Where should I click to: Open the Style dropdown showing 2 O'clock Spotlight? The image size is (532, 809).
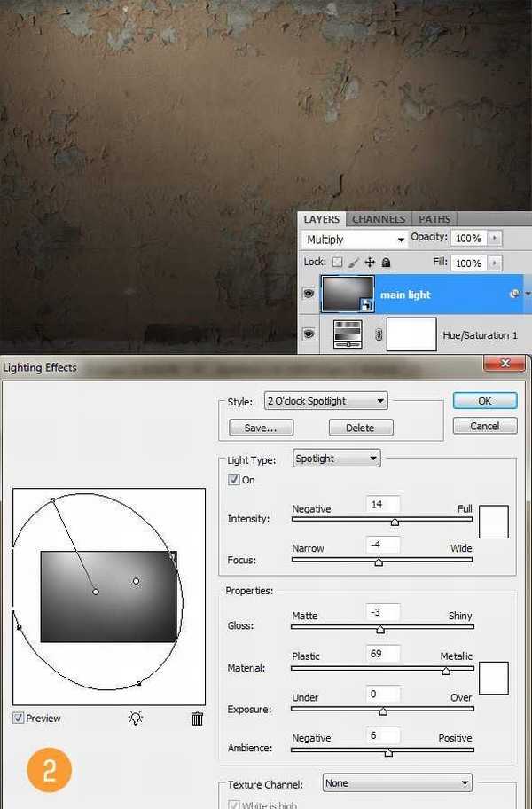click(326, 401)
